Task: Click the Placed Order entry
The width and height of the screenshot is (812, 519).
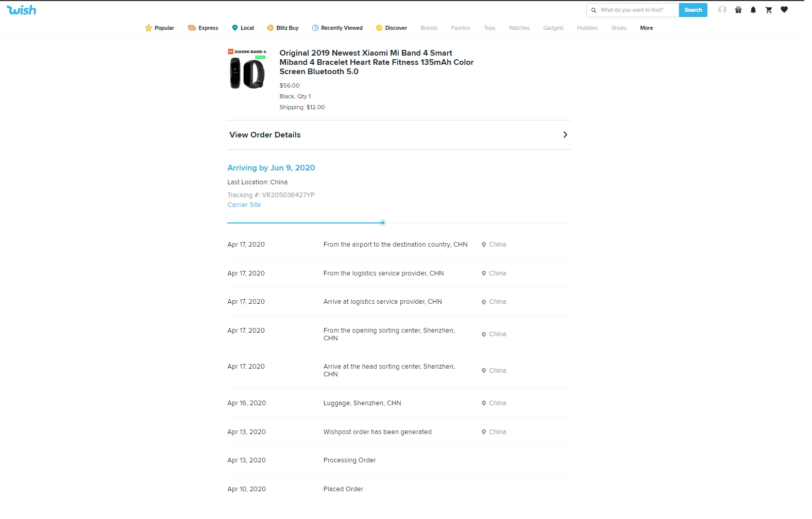Action: (x=343, y=489)
